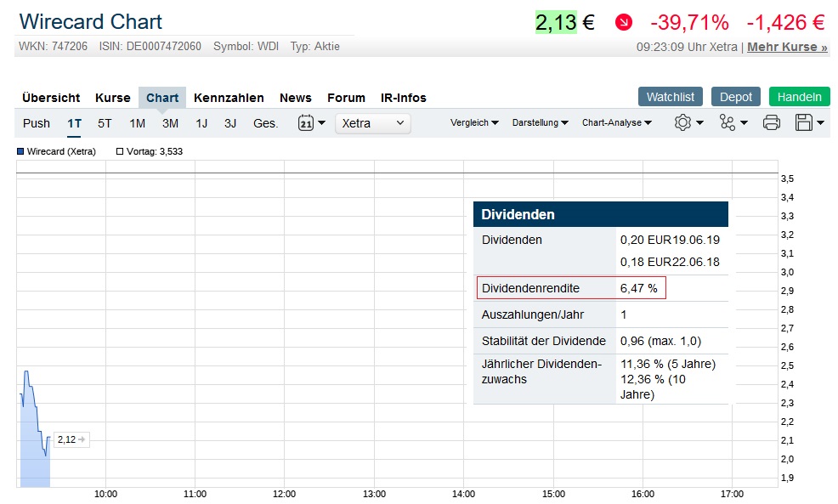838x504 pixels.
Task: Expand arrow next to the calendar icon
Action: (321, 123)
